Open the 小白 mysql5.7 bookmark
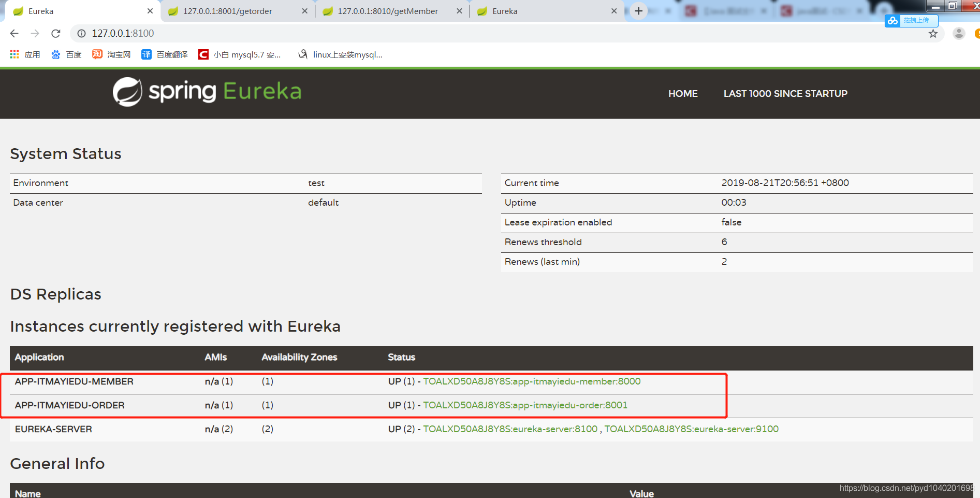This screenshot has width=980, height=498. tap(240, 54)
